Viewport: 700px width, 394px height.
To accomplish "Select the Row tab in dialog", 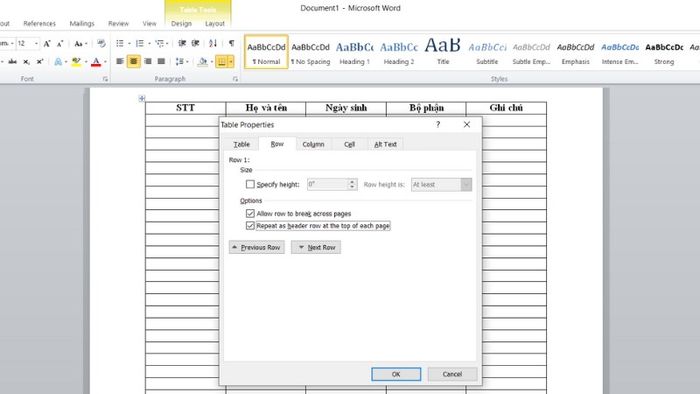I will click(x=277, y=144).
